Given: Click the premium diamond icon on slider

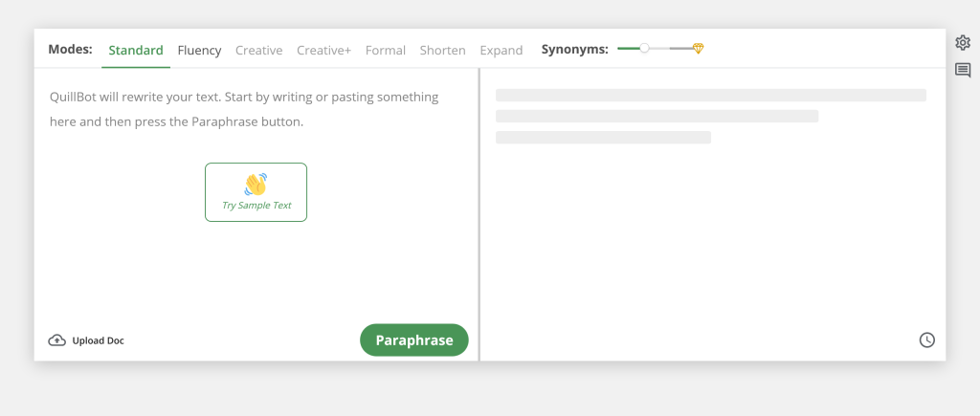Looking at the screenshot, I should (698, 48).
